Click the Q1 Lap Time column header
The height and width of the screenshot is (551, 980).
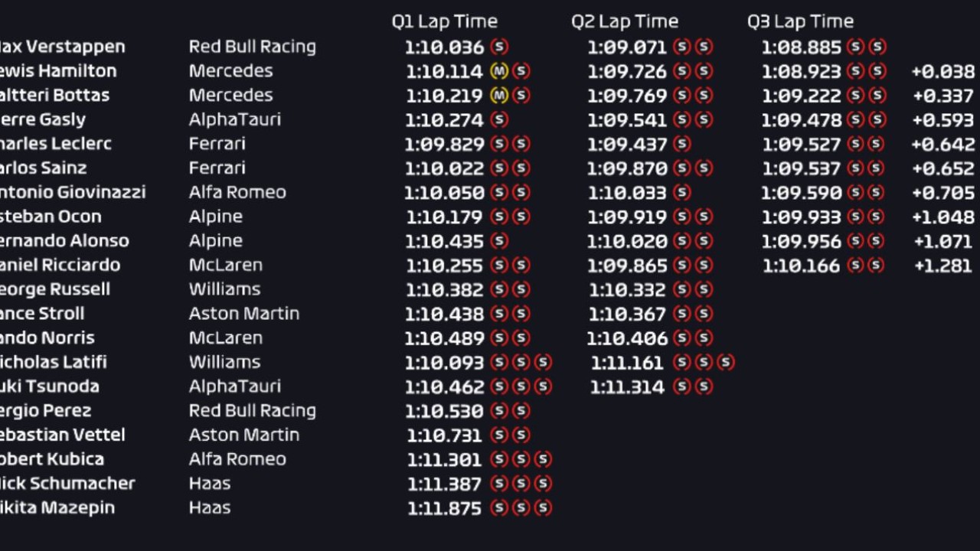(444, 21)
